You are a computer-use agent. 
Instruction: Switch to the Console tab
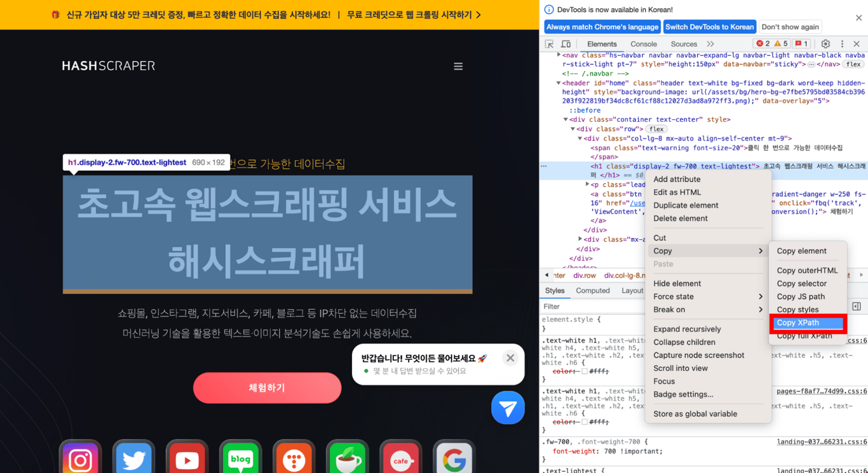click(644, 44)
